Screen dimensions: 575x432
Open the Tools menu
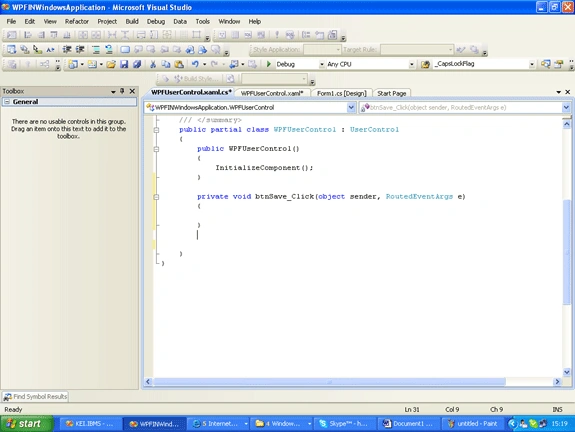(x=202, y=21)
